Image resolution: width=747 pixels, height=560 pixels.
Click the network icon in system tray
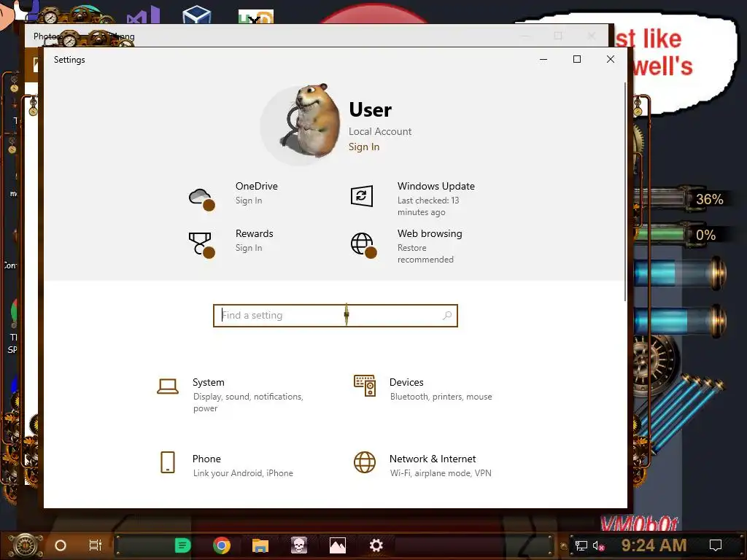(x=581, y=545)
